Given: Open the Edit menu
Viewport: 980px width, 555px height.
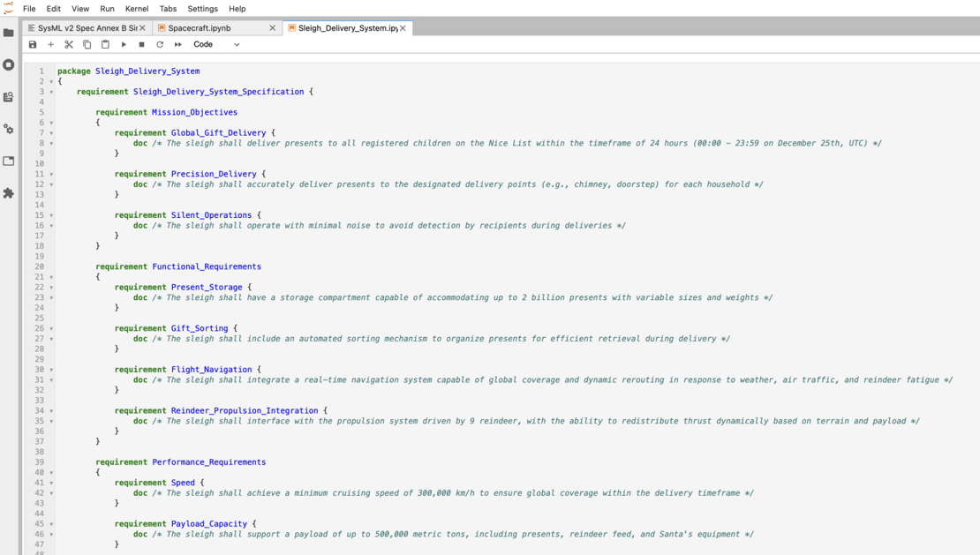Looking at the screenshot, I should point(54,9).
